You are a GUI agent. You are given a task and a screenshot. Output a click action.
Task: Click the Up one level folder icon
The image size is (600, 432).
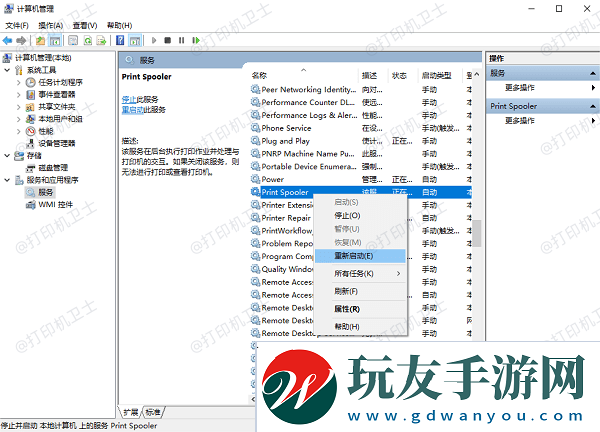pyautogui.click(x=40, y=40)
